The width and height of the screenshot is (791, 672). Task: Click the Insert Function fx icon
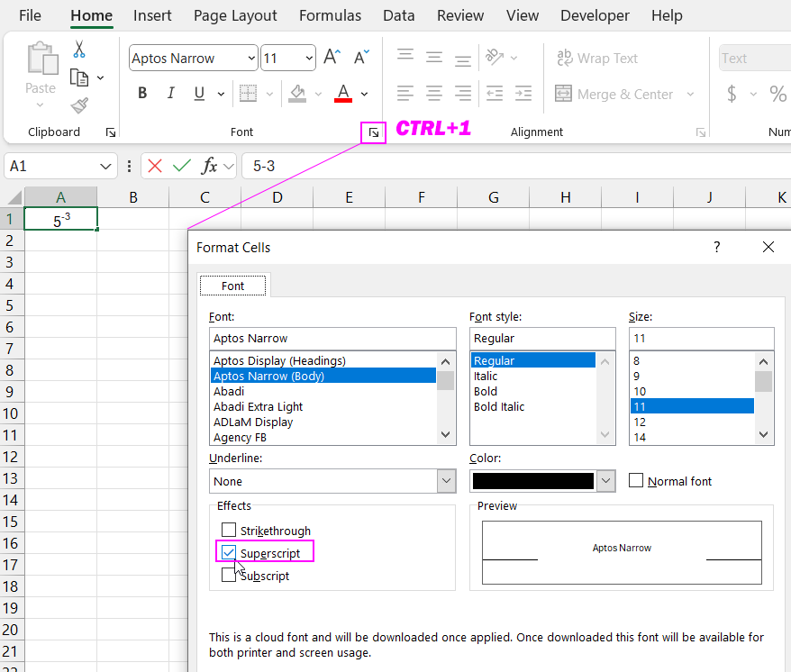pyautogui.click(x=209, y=166)
